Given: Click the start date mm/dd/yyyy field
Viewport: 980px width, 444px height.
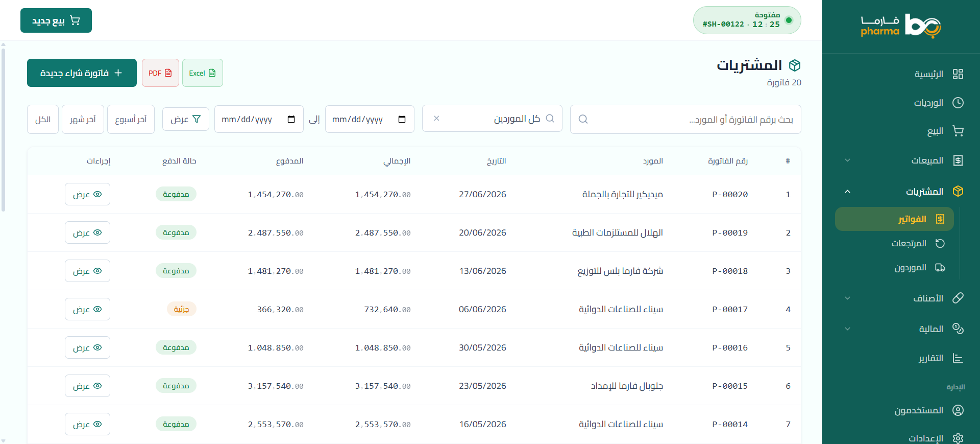Looking at the screenshot, I should pos(370,119).
